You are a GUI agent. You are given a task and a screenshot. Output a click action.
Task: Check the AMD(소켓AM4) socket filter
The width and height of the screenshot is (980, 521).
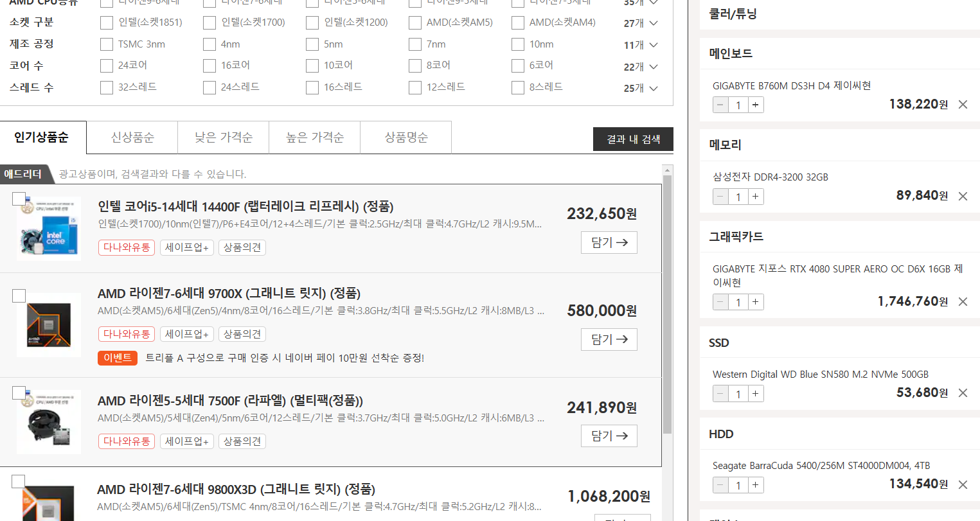coord(518,23)
